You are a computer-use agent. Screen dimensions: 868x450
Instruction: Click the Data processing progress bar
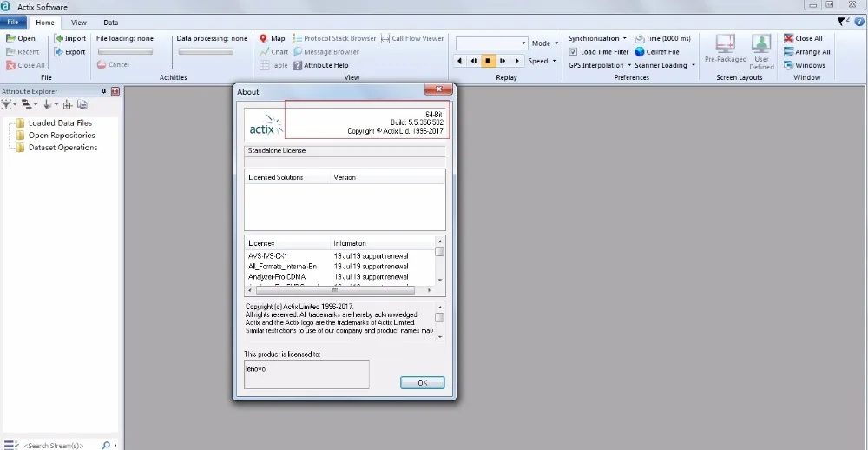coord(206,51)
